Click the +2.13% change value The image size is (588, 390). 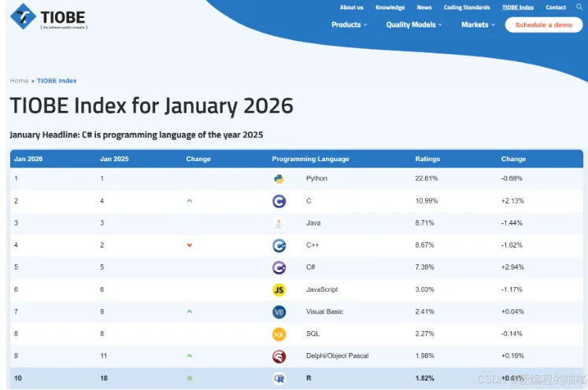(x=512, y=201)
